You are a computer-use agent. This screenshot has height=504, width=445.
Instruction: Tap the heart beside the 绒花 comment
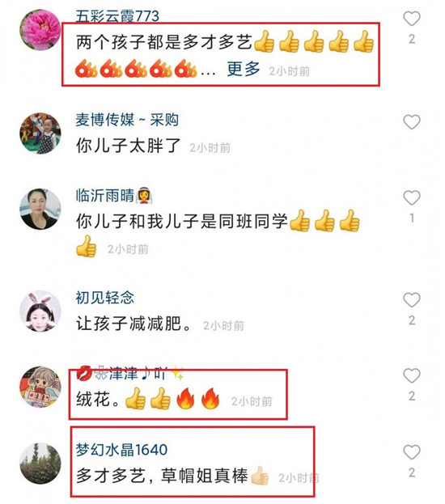click(412, 375)
